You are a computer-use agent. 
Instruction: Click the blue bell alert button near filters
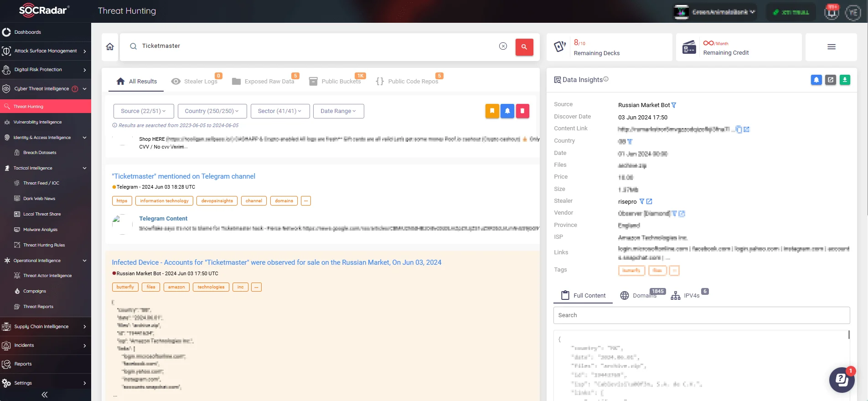507,111
